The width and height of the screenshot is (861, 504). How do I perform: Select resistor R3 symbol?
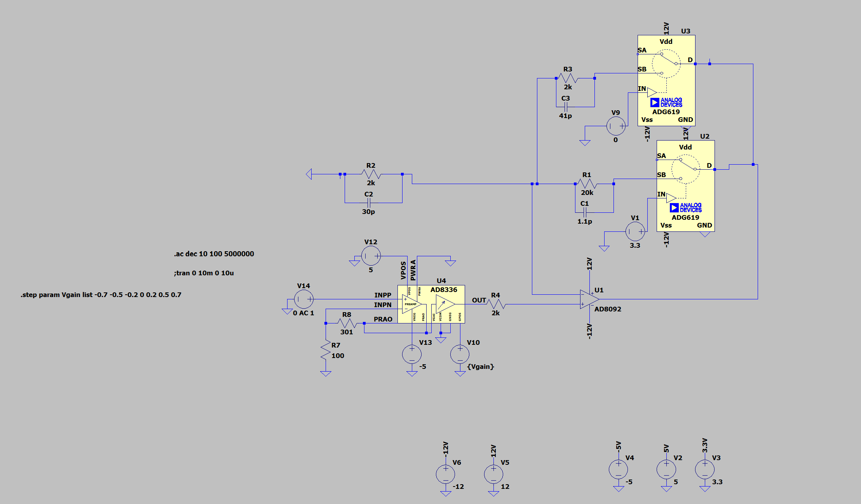pyautogui.click(x=568, y=78)
